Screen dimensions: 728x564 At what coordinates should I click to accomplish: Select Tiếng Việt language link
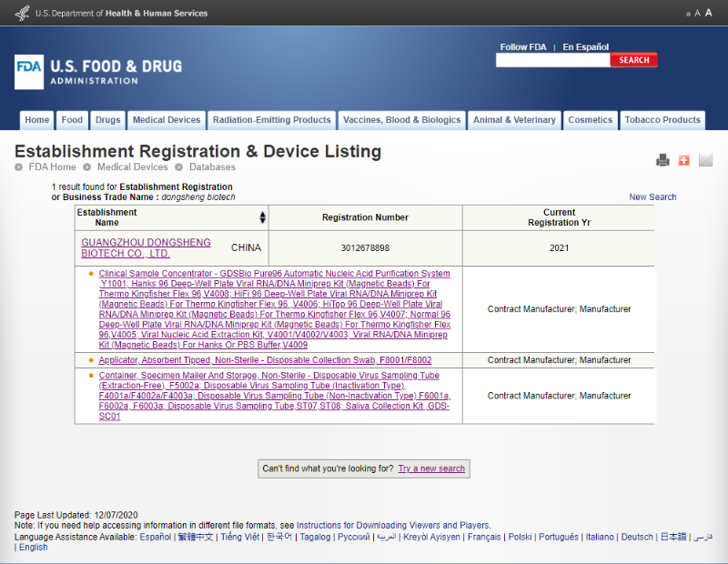coord(239,537)
